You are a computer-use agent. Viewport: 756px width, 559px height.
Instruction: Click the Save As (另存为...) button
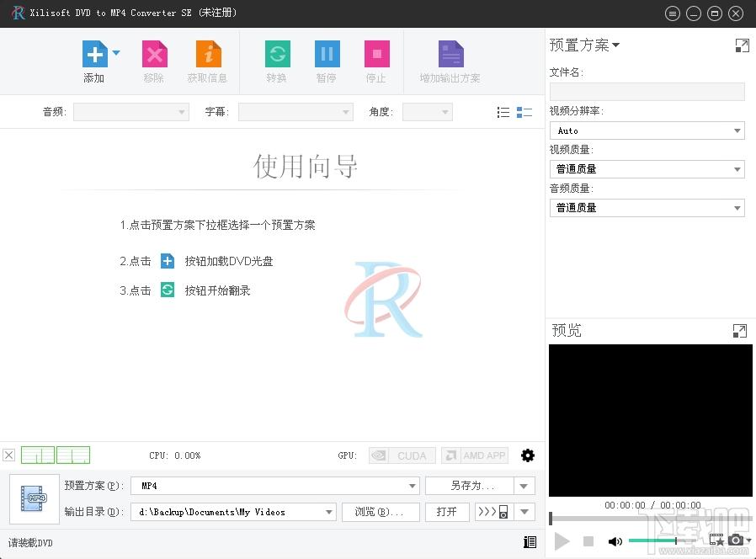470,486
